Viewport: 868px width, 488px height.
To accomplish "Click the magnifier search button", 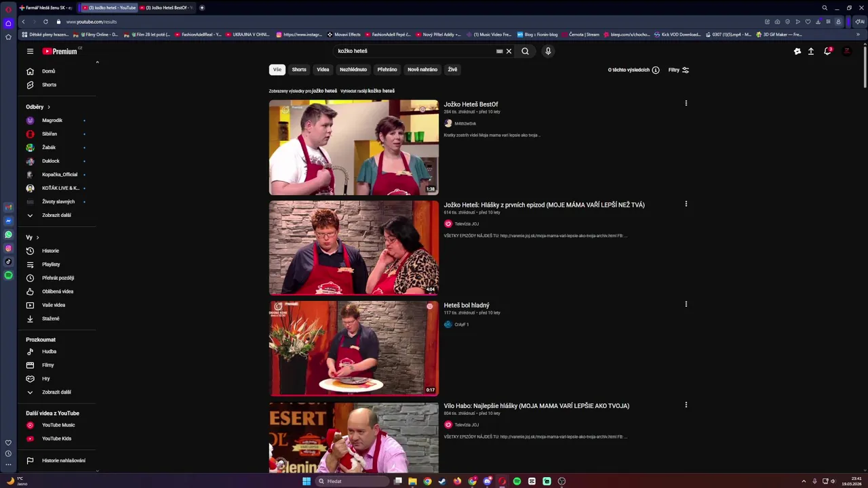I will click(x=525, y=51).
